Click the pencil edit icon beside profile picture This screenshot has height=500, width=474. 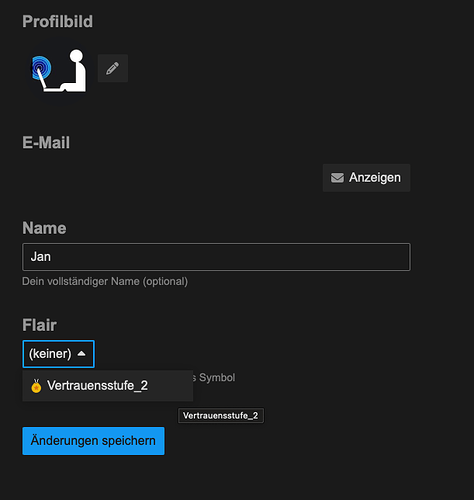click(113, 68)
